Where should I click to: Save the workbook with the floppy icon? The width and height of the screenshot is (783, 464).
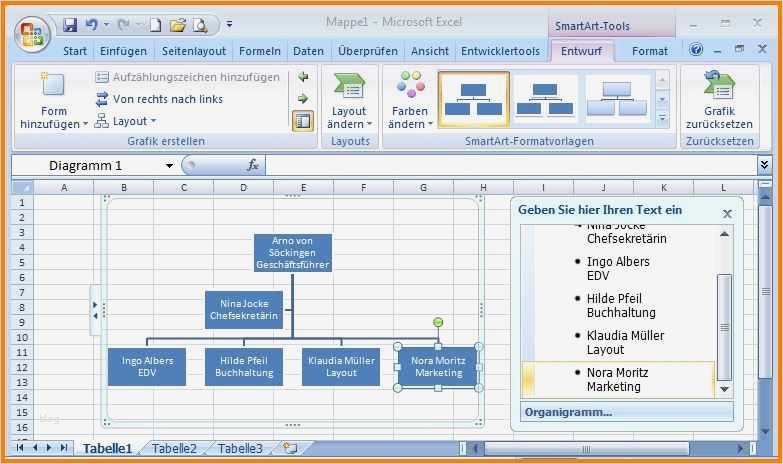70,24
